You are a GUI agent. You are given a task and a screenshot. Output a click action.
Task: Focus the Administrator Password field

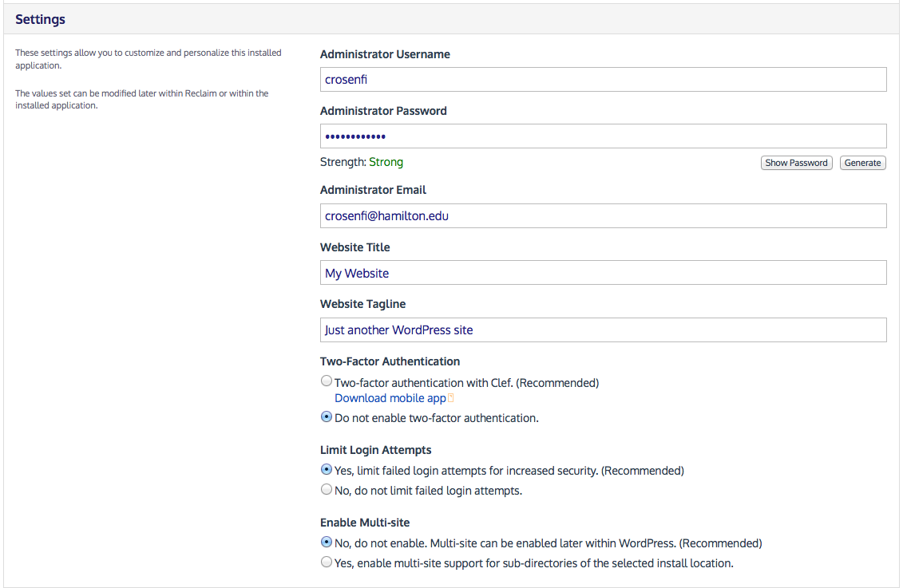pyautogui.click(x=603, y=136)
